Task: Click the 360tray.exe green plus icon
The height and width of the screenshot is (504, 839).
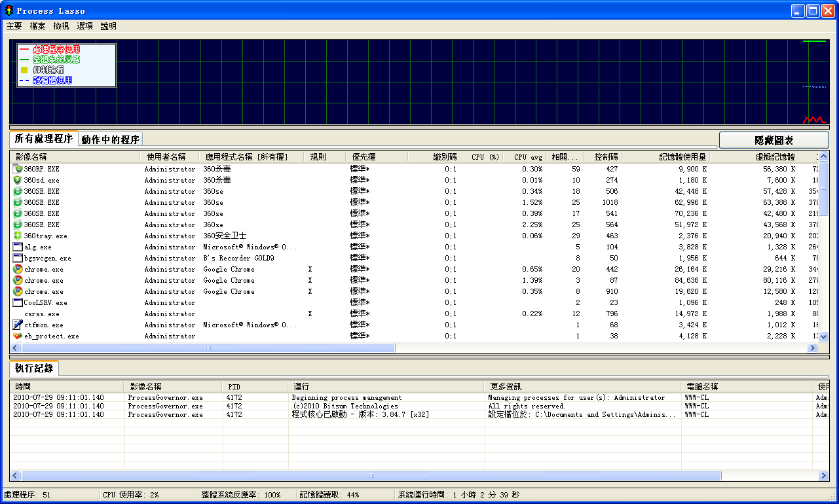Action: pyautogui.click(x=18, y=236)
